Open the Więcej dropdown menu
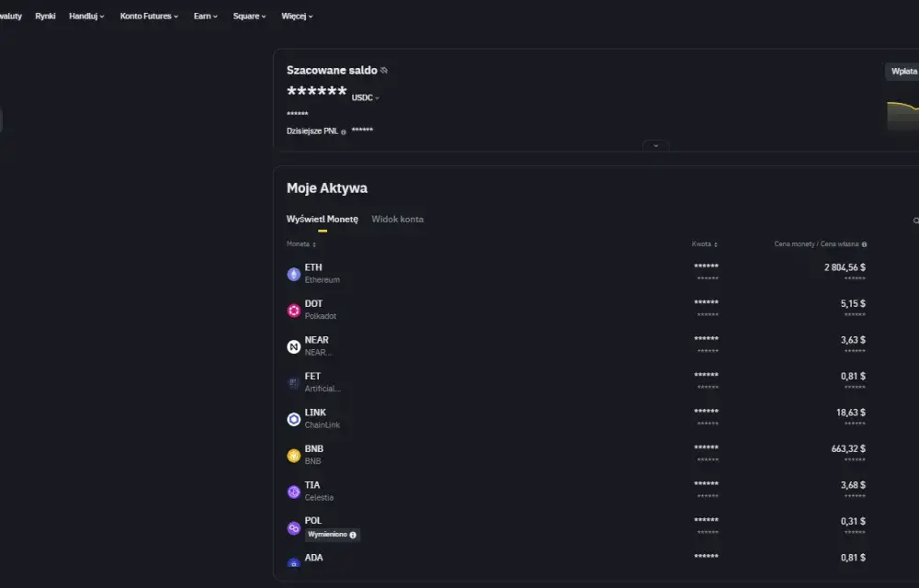 [x=297, y=17]
